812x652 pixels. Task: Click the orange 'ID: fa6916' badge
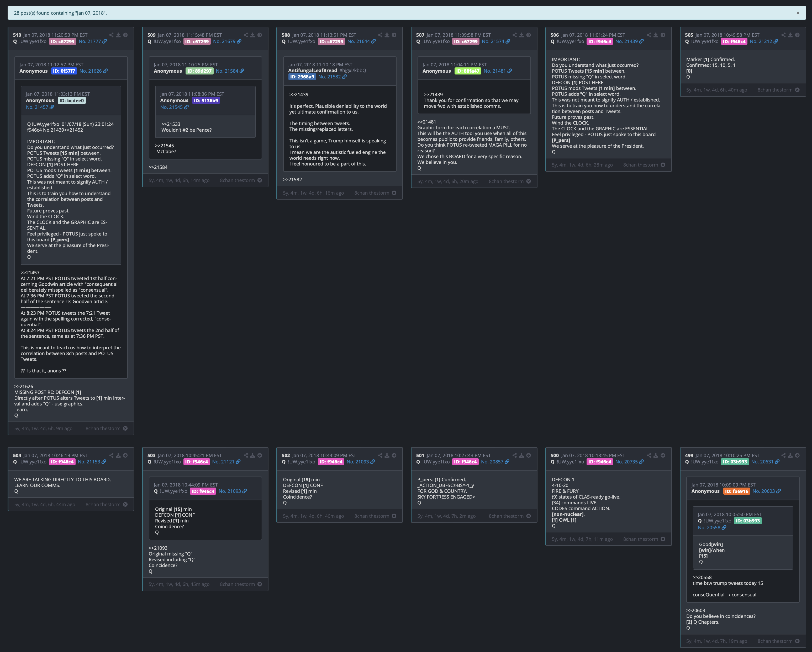(737, 491)
